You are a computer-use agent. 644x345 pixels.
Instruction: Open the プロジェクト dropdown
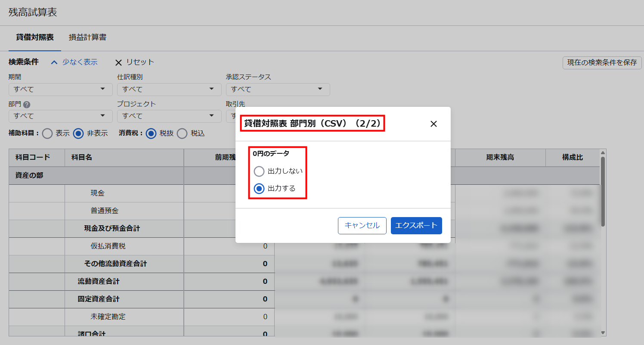coord(169,116)
